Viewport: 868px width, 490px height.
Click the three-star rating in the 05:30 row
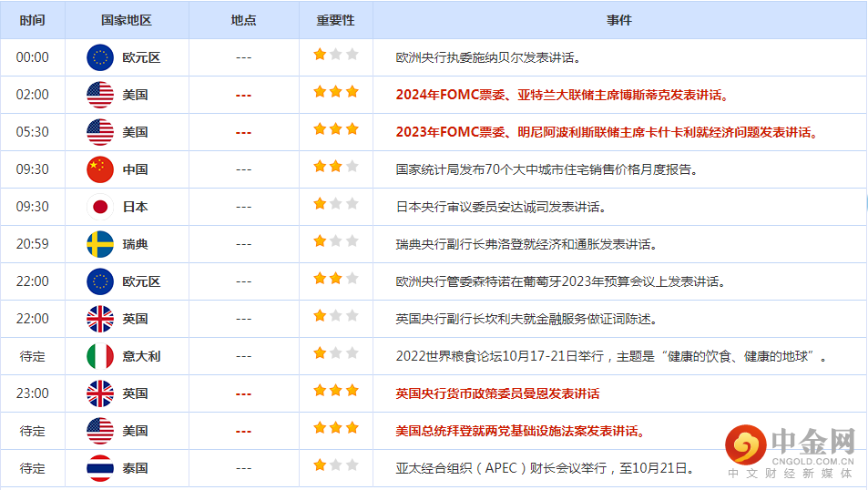pos(336,129)
